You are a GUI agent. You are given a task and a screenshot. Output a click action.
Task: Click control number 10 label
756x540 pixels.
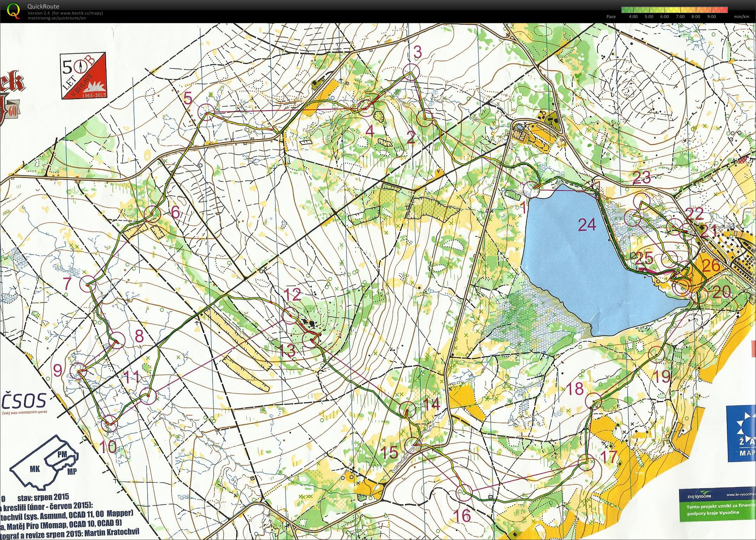click(x=108, y=448)
